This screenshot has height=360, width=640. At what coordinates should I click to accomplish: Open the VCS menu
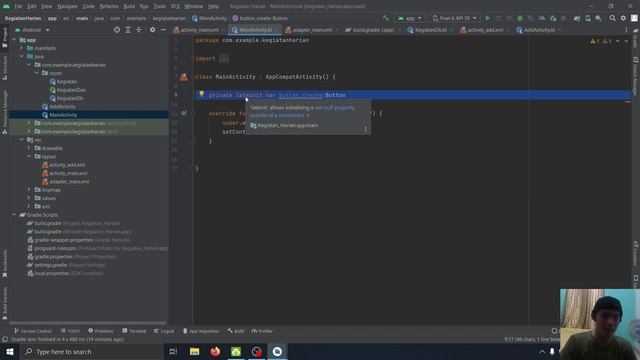175,7
